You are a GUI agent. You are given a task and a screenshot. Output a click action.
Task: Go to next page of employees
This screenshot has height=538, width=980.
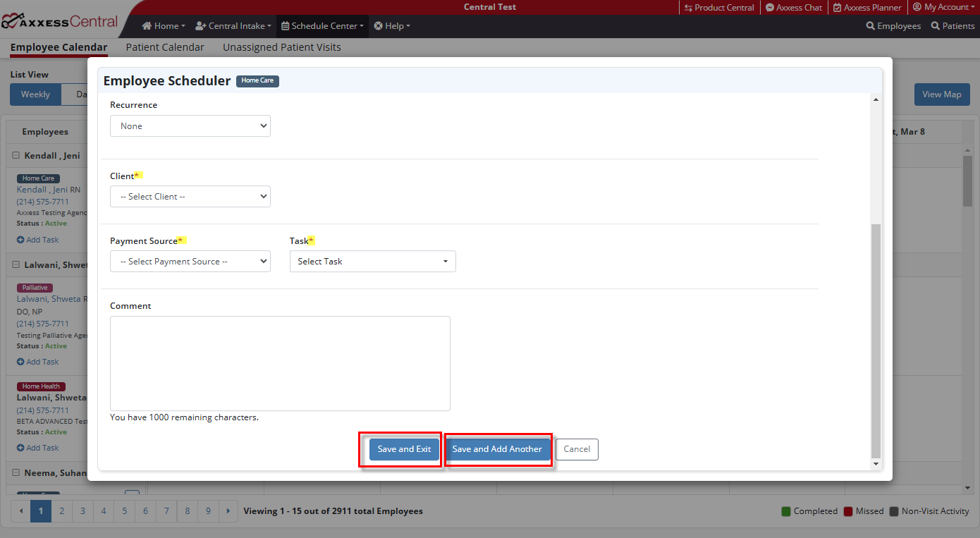pyautogui.click(x=228, y=511)
